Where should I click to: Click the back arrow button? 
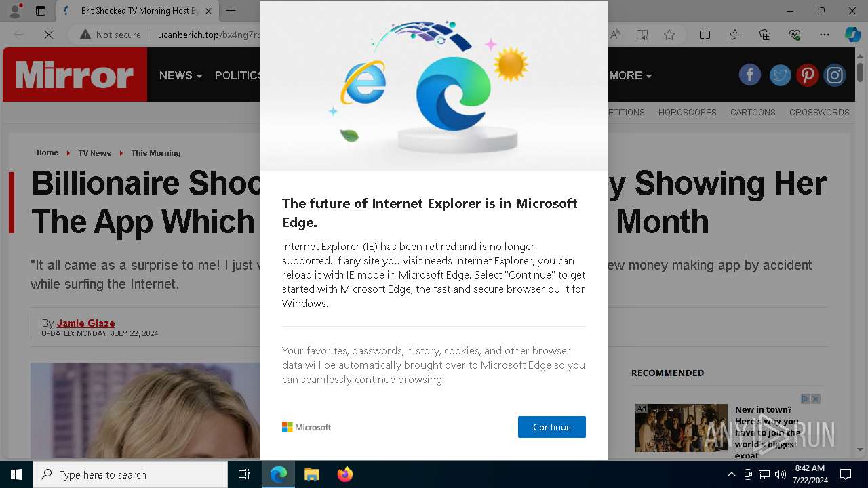tap(19, 35)
